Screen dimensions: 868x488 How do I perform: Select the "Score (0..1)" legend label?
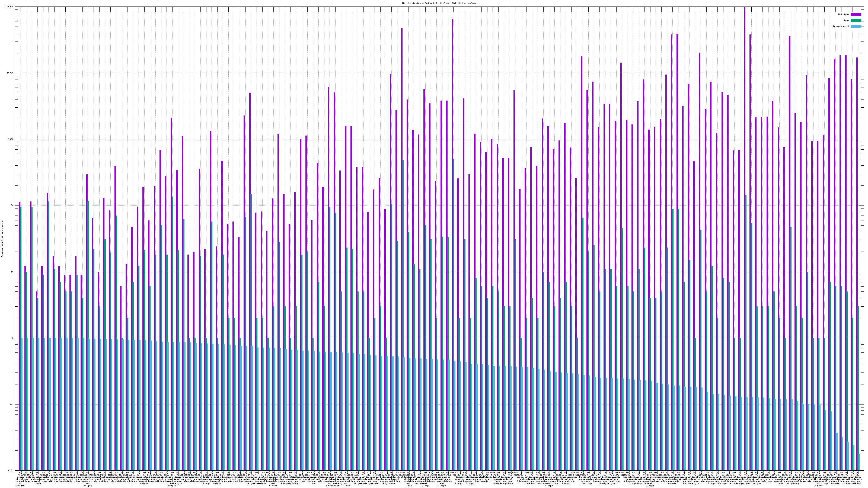[841, 26]
